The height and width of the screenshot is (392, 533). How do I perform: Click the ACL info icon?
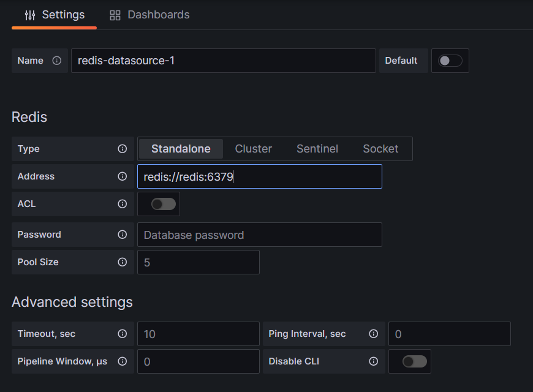[x=122, y=204]
